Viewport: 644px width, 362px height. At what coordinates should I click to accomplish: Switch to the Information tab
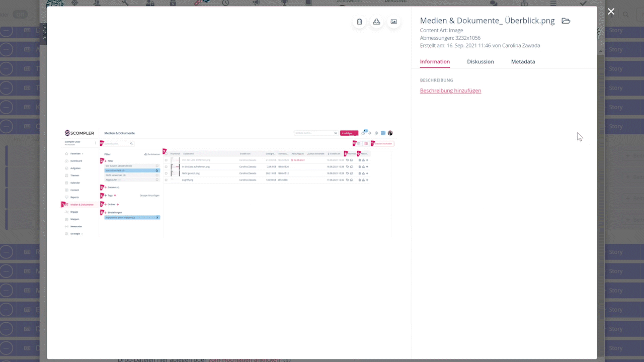[435, 62]
